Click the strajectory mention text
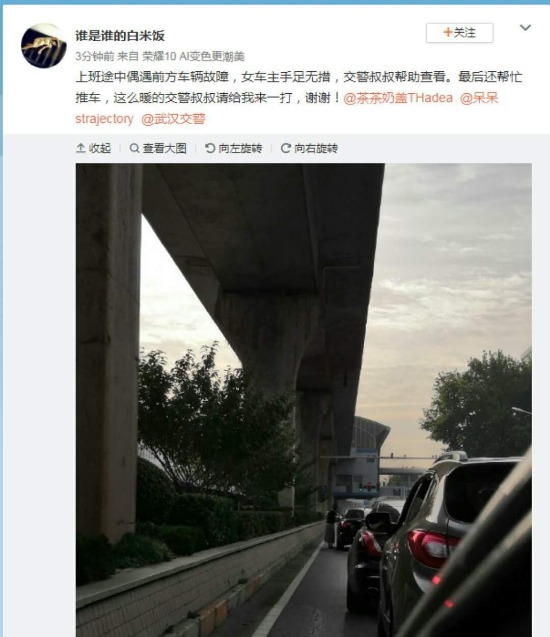Screen dimensions: 550x637 [104, 119]
